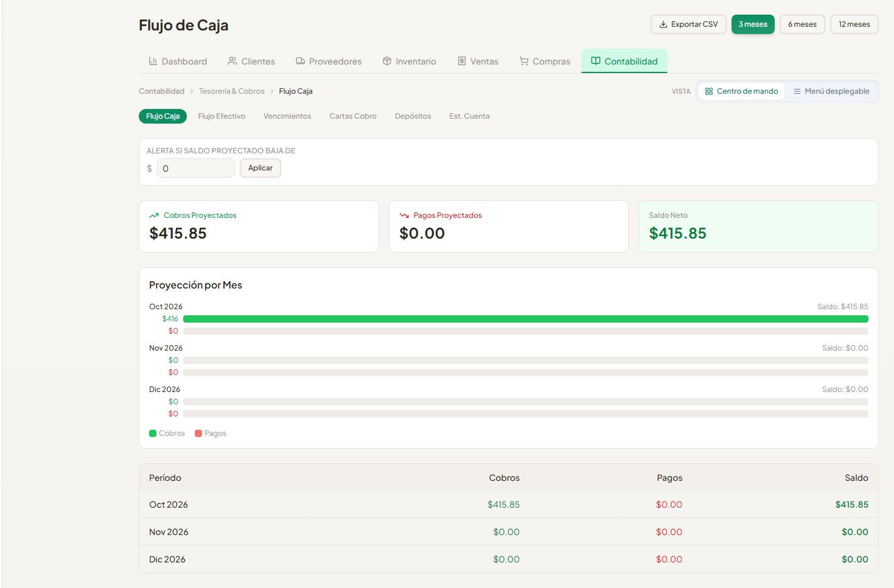The height and width of the screenshot is (588, 894).
Task: Select the 3 meses period
Action: [753, 24]
